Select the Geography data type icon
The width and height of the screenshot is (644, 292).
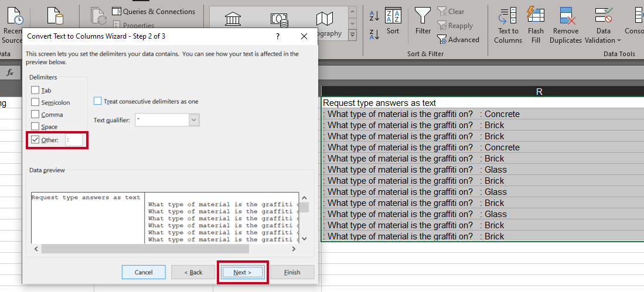325,19
